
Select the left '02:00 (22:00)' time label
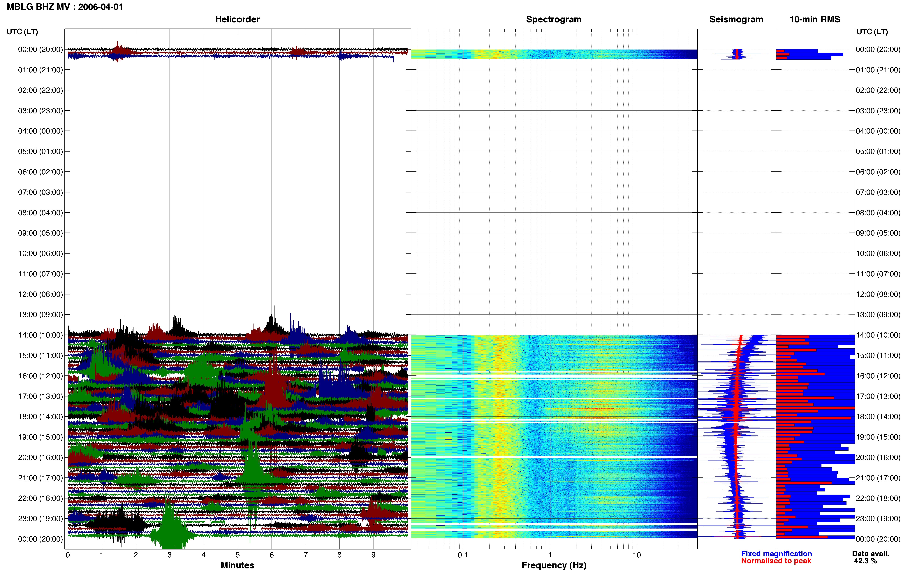41,90
